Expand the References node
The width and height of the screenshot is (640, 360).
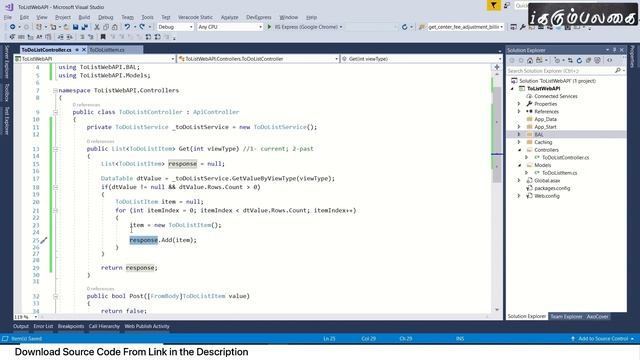click(519, 111)
